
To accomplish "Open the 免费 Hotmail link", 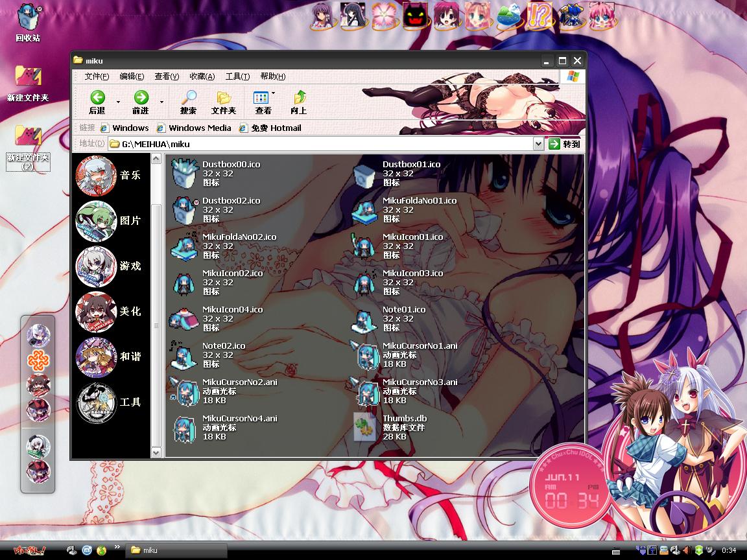I will pyautogui.click(x=270, y=128).
